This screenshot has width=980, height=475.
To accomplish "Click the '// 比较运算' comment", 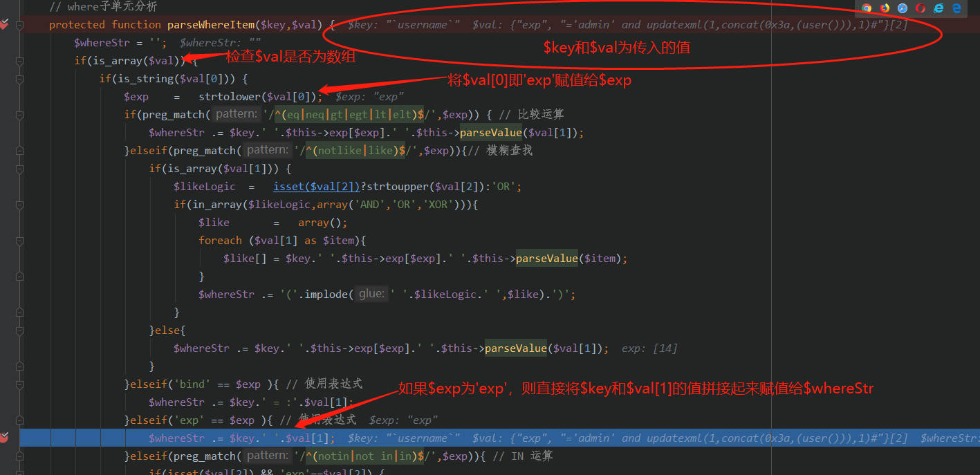I will 531,115.
